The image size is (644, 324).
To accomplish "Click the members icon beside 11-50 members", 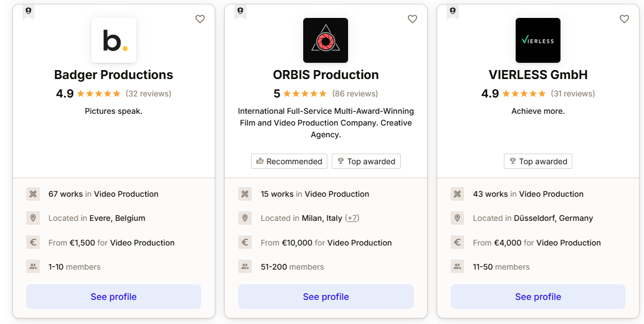I will tap(457, 266).
